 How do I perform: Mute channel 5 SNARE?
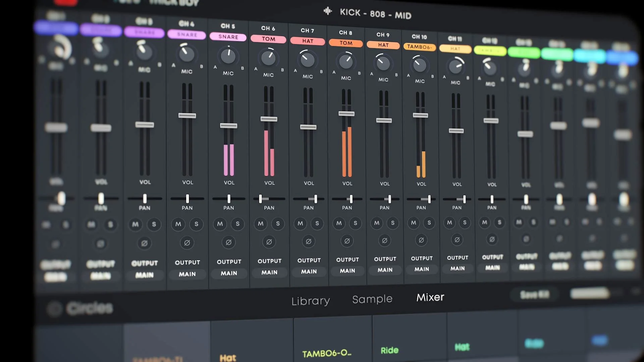point(220,224)
